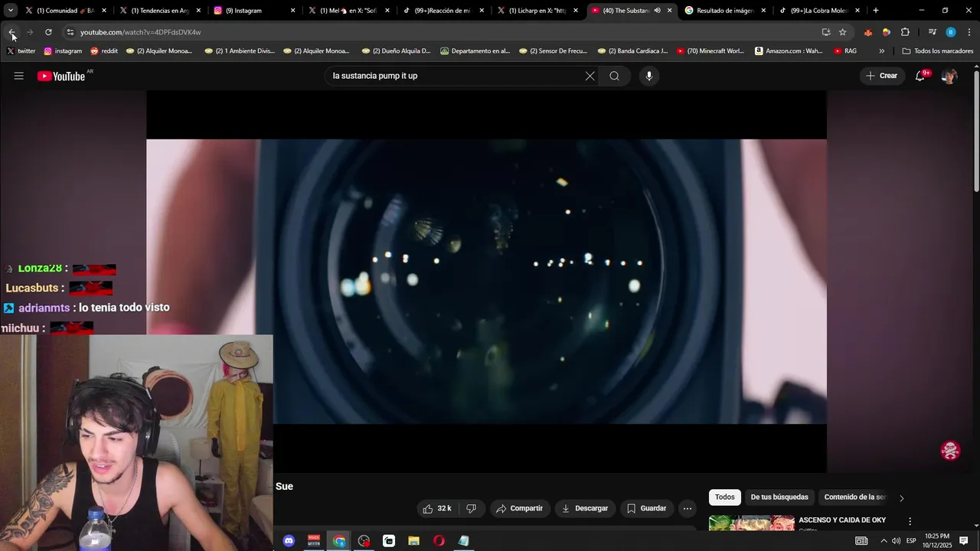Show more bookmarks with the chevron
The image size is (980, 551).
tap(882, 51)
